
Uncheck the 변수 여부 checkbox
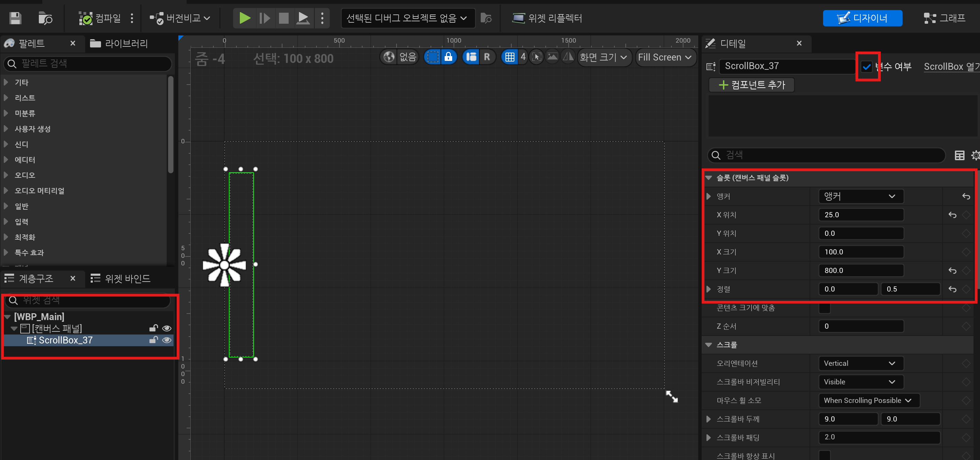click(867, 67)
